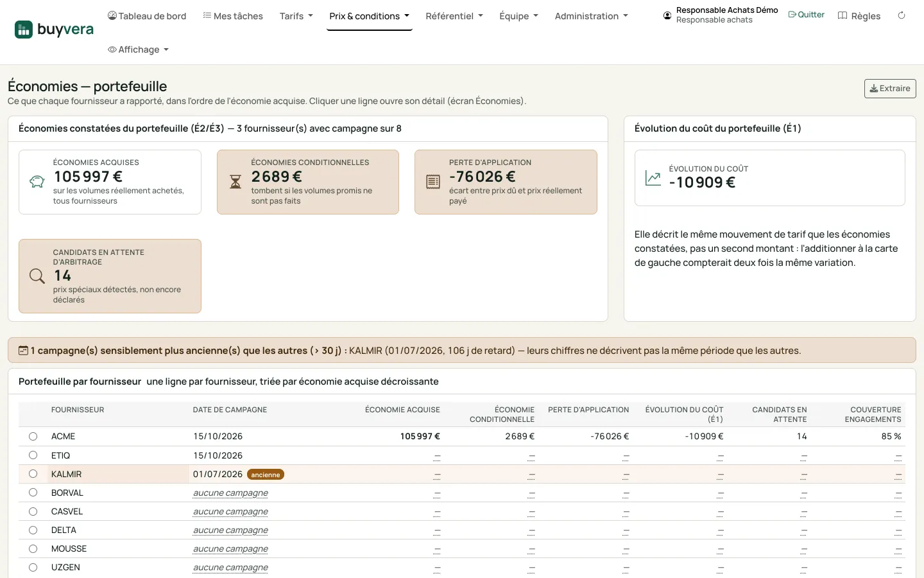This screenshot has width=924, height=578.
Task: Sort by the Économie acquise column header
Action: (402, 410)
